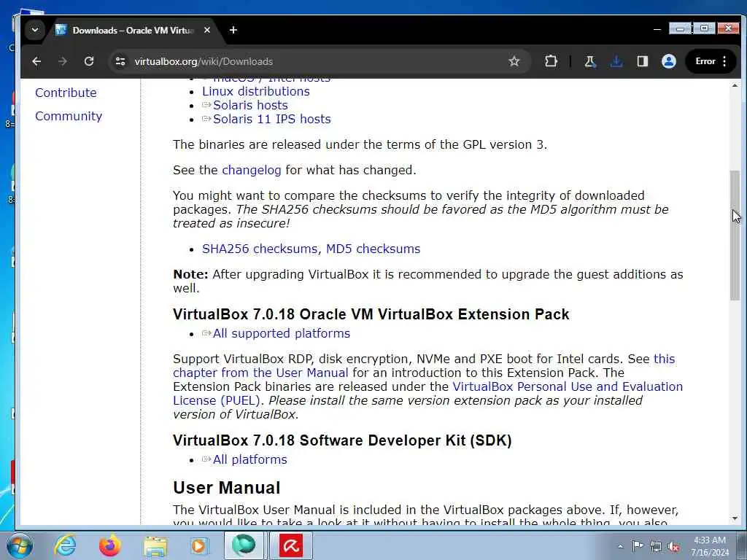Screen dimensions: 747x560
Task: Open Linux distributions link
Action: click(x=256, y=91)
